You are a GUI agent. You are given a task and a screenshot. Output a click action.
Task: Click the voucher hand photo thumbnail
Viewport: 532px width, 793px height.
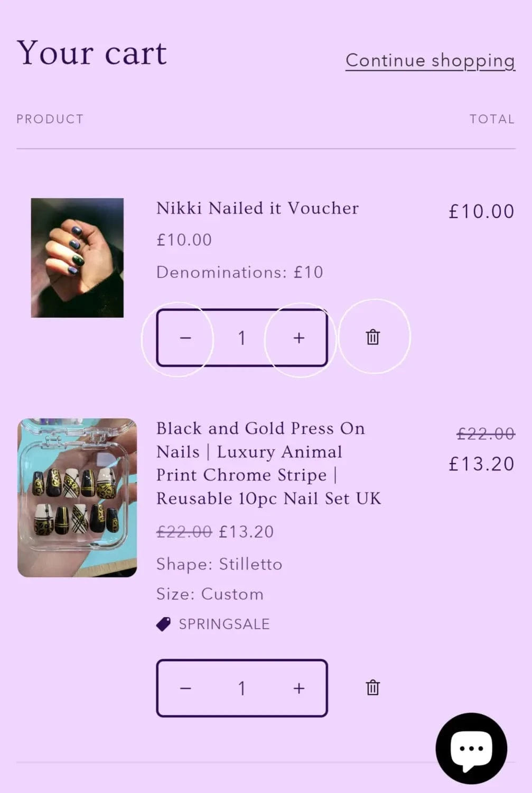coord(77,257)
